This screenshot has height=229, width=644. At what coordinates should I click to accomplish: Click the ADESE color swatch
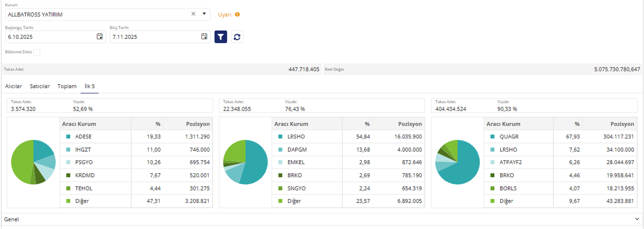[x=68, y=137]
